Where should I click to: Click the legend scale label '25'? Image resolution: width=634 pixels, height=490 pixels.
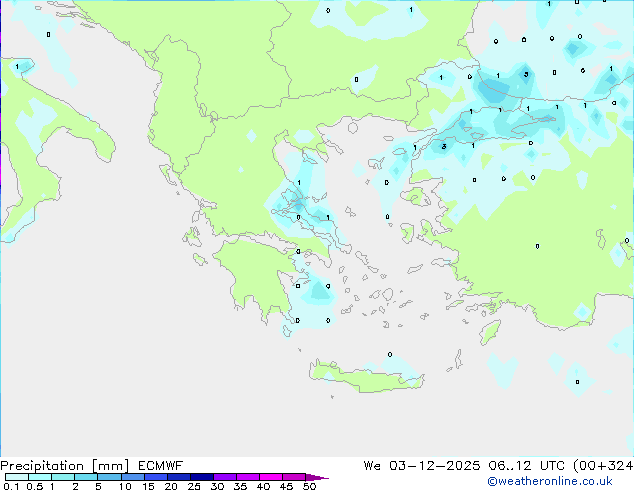pos(194,486)
